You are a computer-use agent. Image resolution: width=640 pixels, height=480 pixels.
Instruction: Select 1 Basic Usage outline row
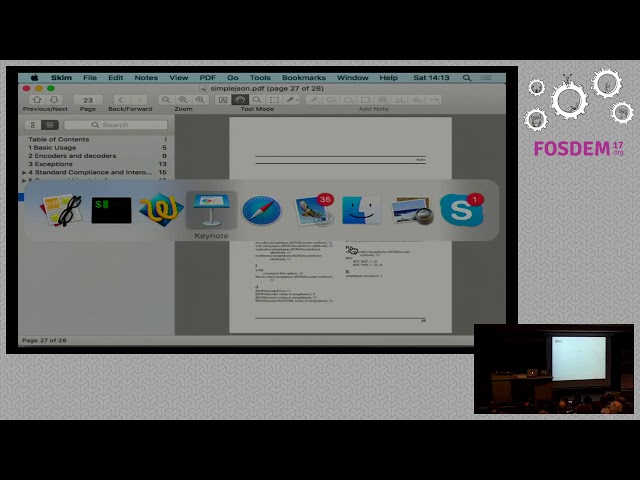[97, 147]
